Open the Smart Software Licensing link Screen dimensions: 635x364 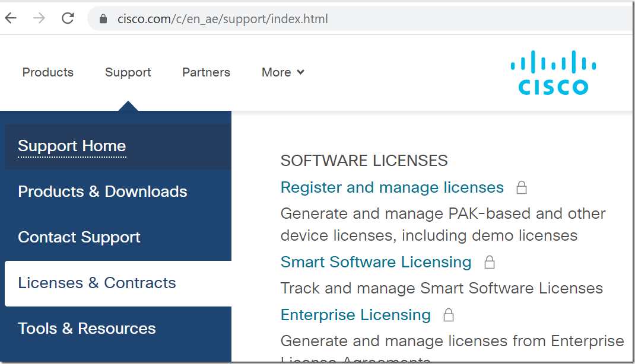pos(376,262)
